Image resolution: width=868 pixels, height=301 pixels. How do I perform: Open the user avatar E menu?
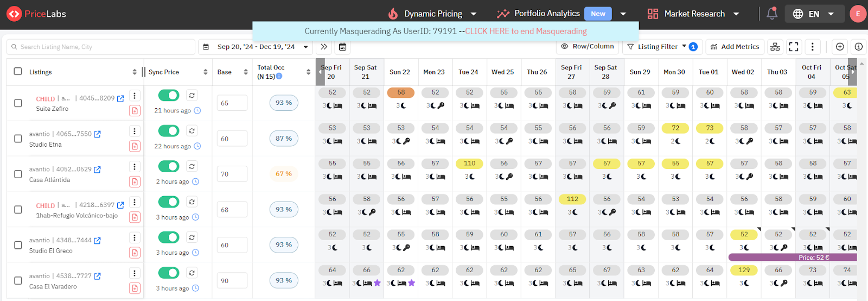point(858,14)
